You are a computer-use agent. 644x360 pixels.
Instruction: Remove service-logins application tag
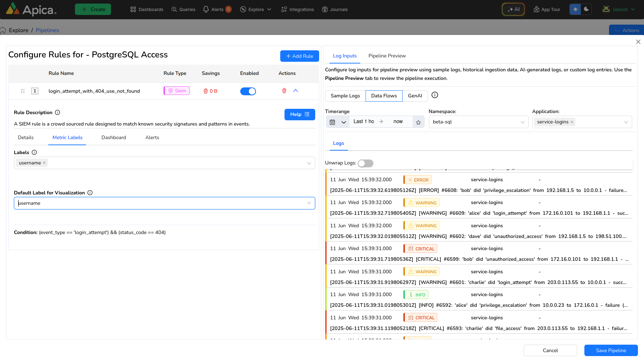pyautogui.click(x=572, y=122)
